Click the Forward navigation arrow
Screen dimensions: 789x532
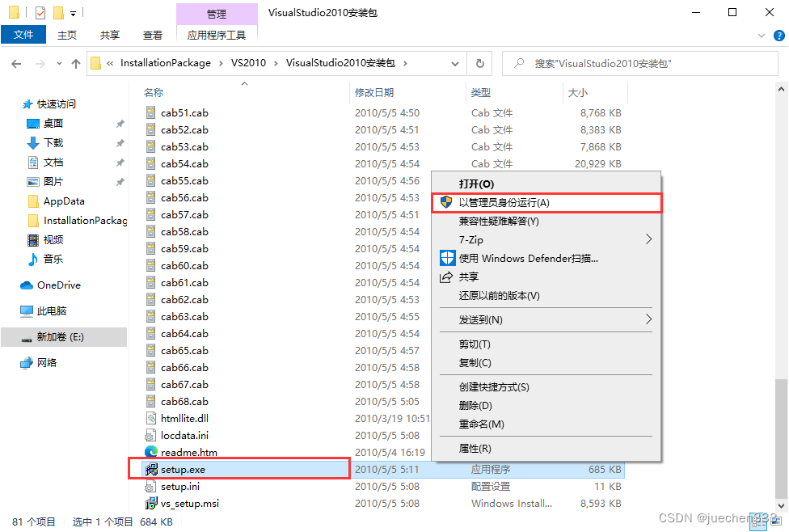[40, 63]
